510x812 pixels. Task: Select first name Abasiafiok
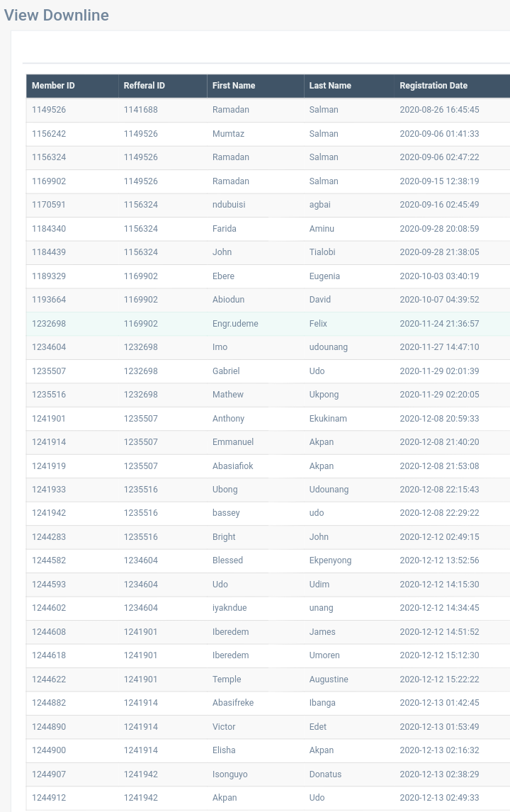coord(233,466)
